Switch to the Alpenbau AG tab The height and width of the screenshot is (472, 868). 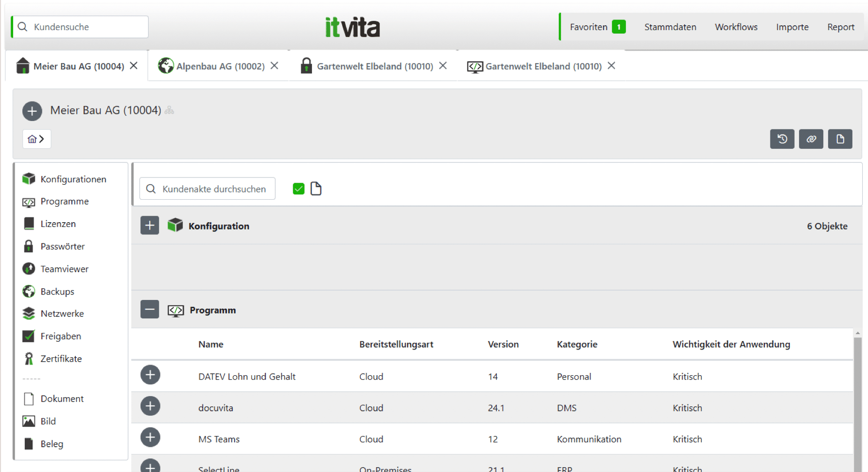point(220,66)
